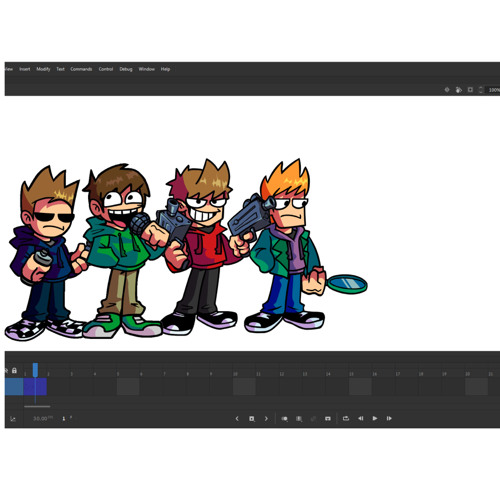This screenshot has width=500, height=500.
Task: Toggle onion skin button
Action: [x=284, y=418]
